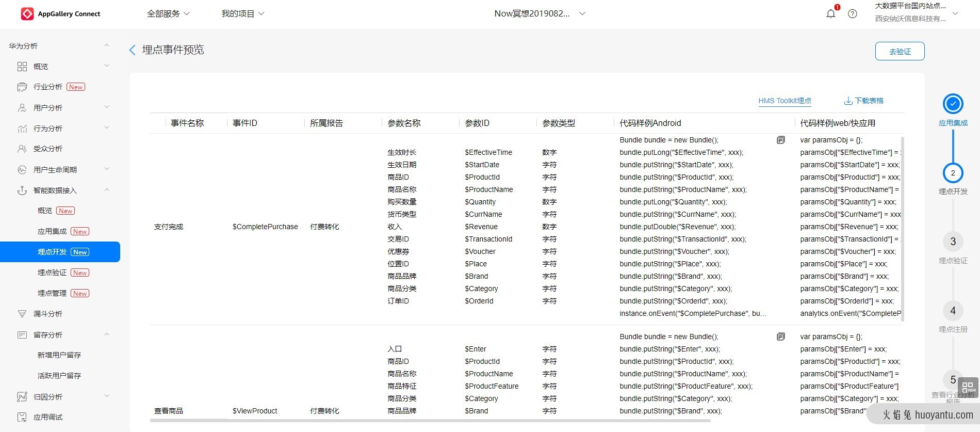Viewport: 980px width, 432px height.
Task: Open the help question mark icon
Action: 853,14
